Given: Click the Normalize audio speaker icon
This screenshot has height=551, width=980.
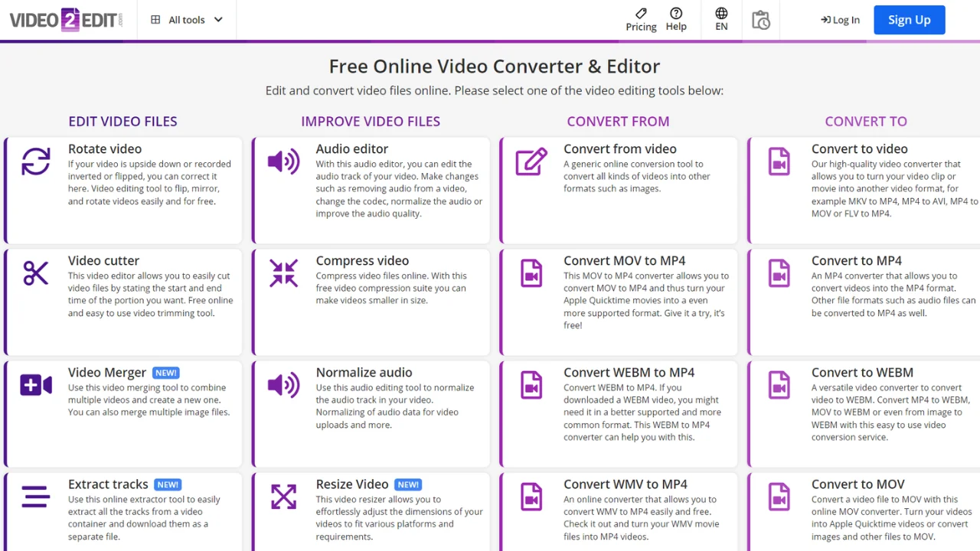Looking at the screenshot, I should [283, 385].
